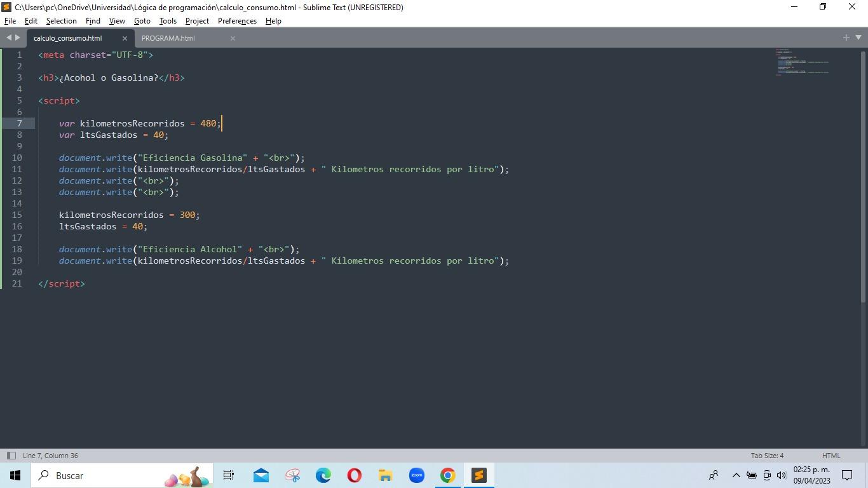Click line number 21 in gutter
868x488 pixels.
[x=17, y=283]
